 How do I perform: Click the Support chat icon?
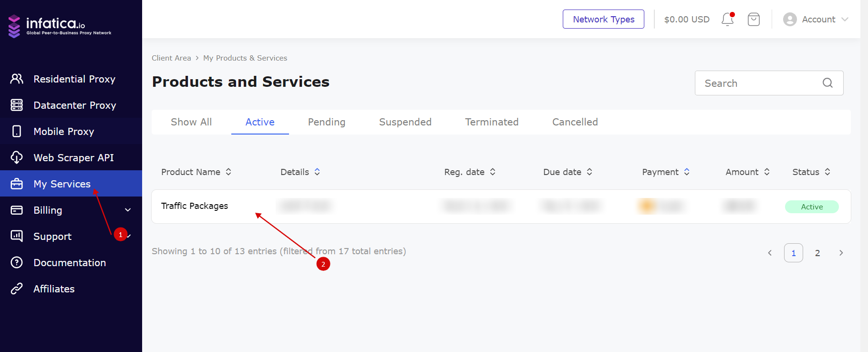(17, 236)
